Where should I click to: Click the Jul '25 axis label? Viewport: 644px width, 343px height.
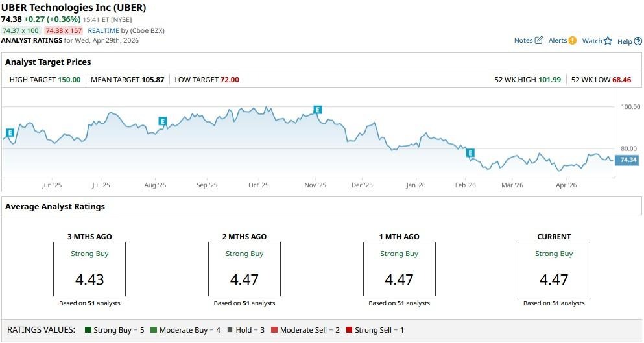101,185
